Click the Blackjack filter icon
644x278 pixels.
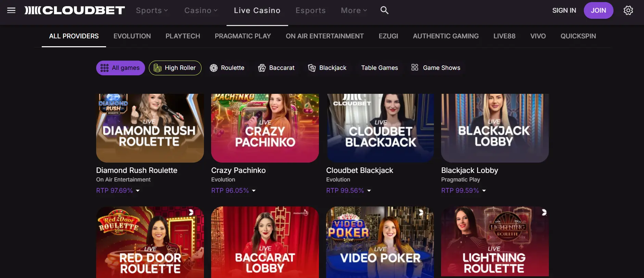click(311, 68)
